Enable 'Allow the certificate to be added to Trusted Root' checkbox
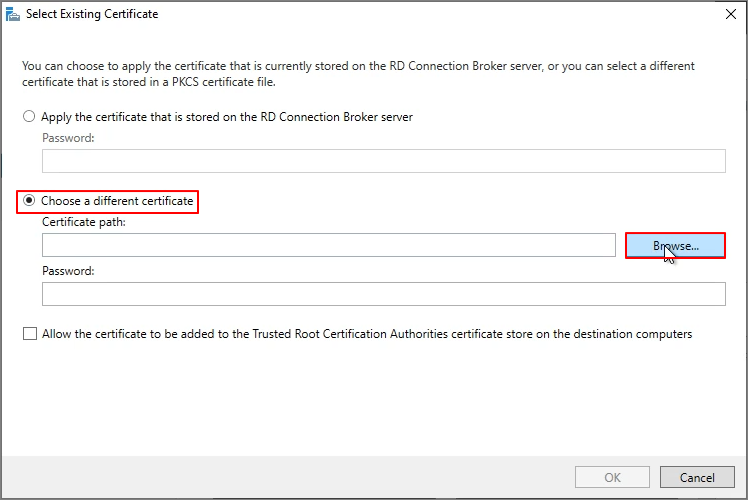The height and width of the screenshot is (500, 748). click(x=30, y=333)
